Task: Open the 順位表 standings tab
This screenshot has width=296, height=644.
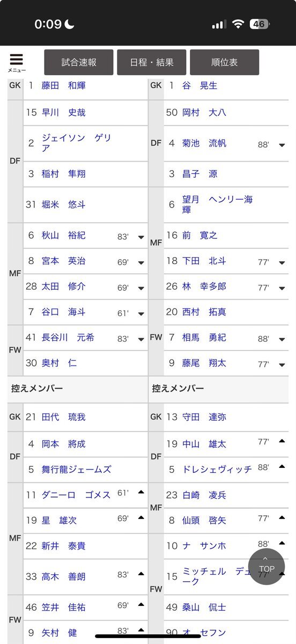Action: coord(225,62)
